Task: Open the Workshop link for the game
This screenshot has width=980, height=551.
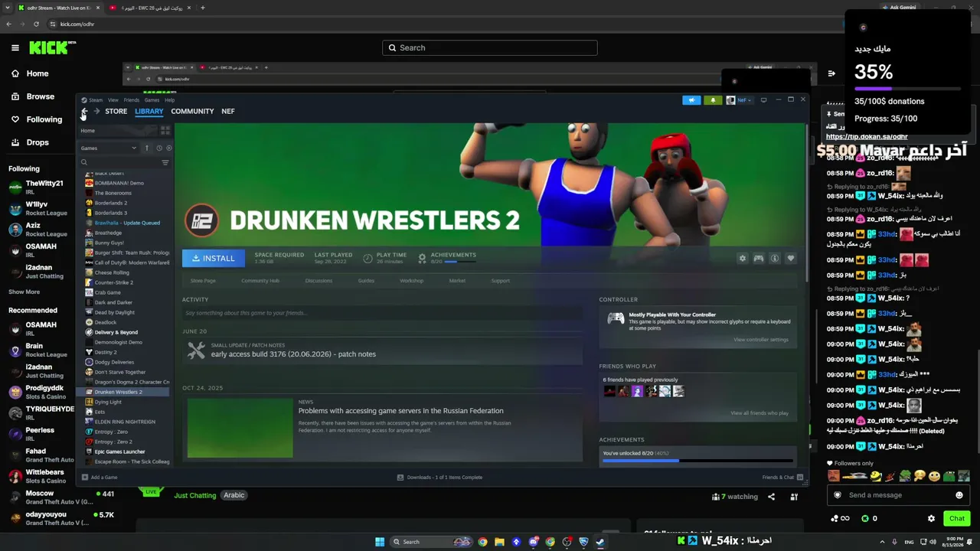Action: tap(411, 281)
